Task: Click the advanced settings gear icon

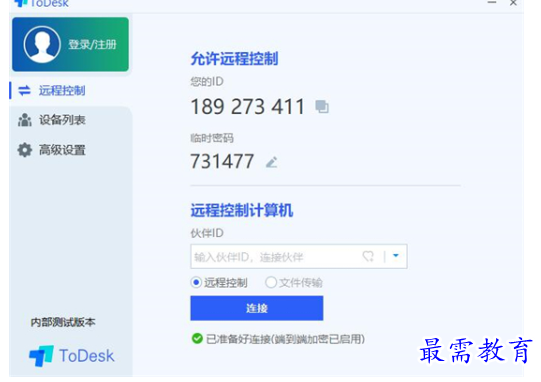Action: coord(24,150)
